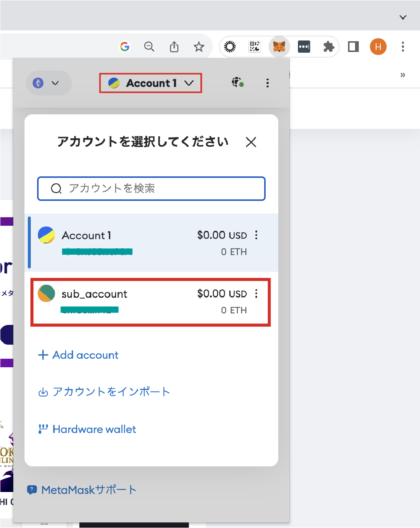Open the Ethereum network selector dropdown
This screenshot has width=420, height=528.
click(48, 83)
